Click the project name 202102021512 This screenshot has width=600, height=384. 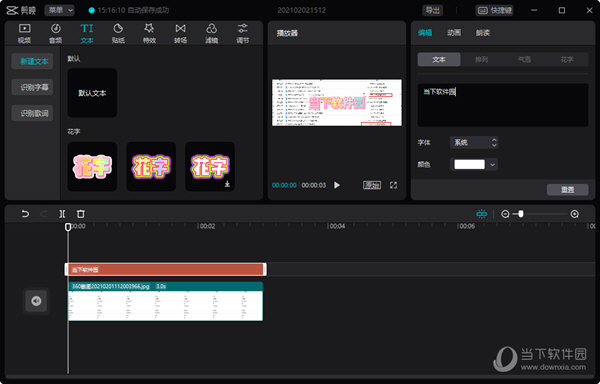302,10
